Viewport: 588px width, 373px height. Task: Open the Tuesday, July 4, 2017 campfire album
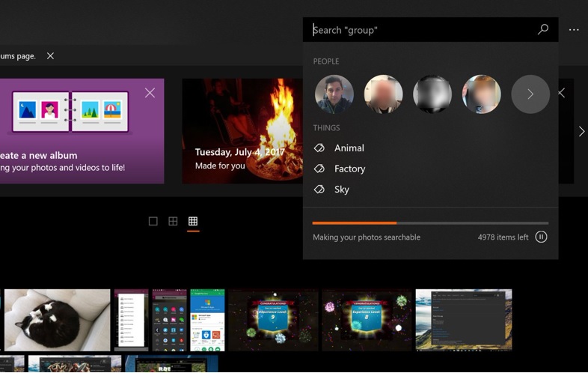point(239,131)
